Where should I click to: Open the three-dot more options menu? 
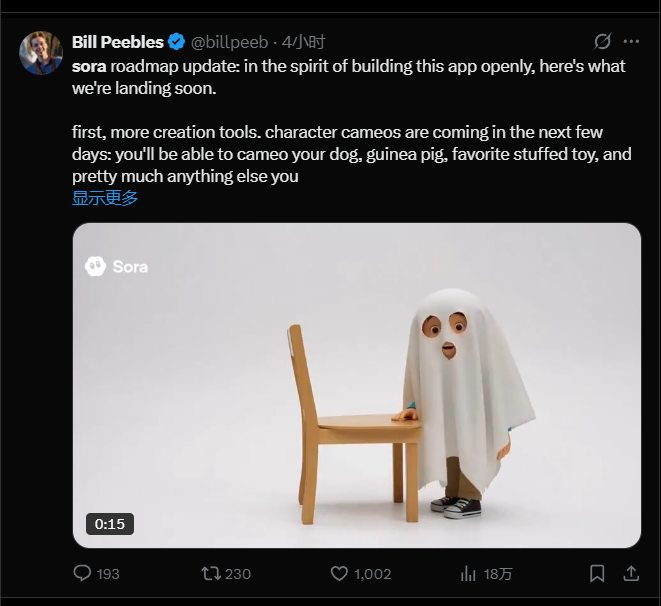[x=631, y=42]
